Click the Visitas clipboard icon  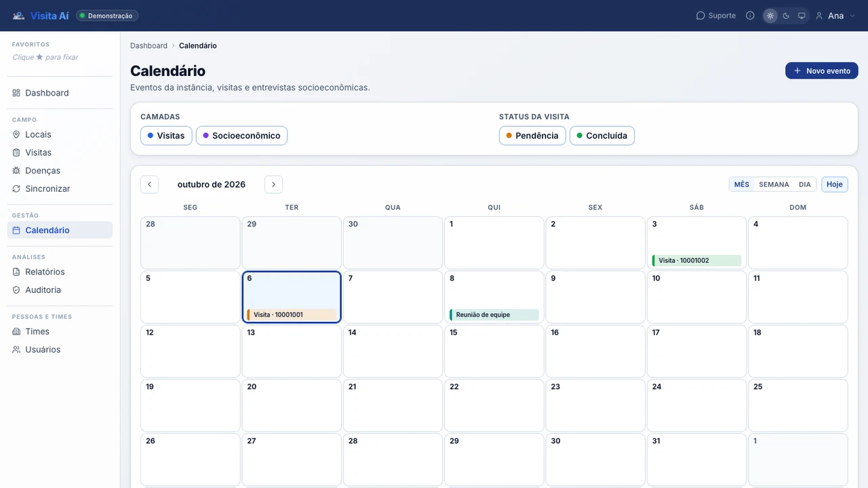pyautogui.click(x=16, y=153)
